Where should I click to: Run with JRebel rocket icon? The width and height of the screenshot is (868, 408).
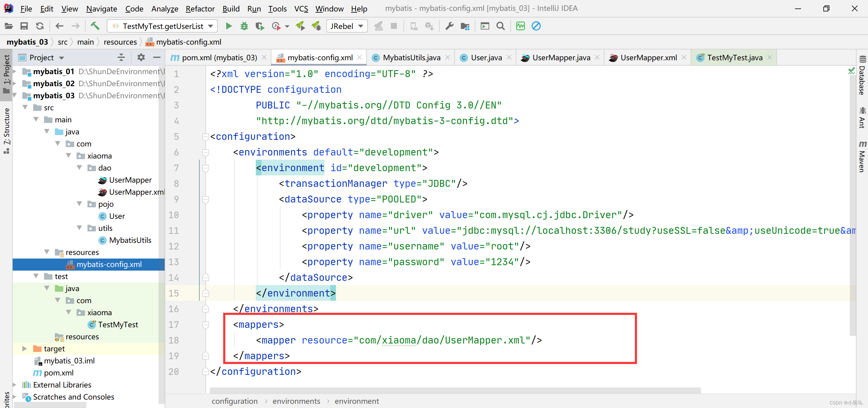(x=300, y=26)
